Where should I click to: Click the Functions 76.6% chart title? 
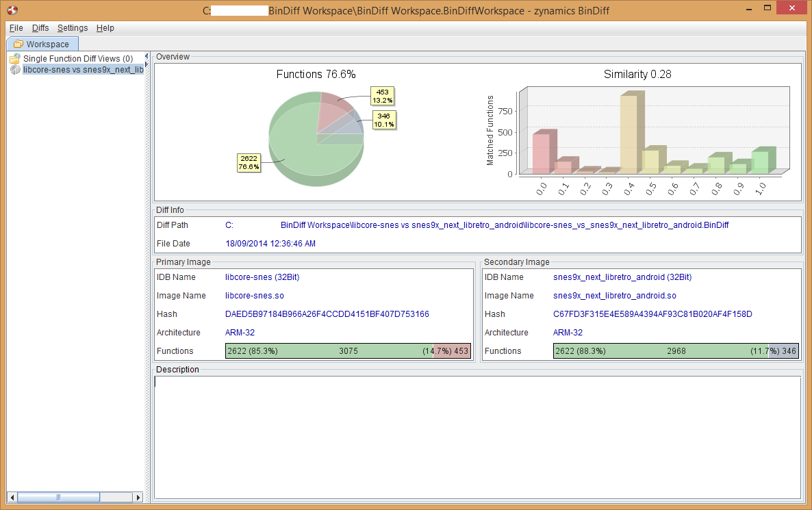[x=316, y=74]
